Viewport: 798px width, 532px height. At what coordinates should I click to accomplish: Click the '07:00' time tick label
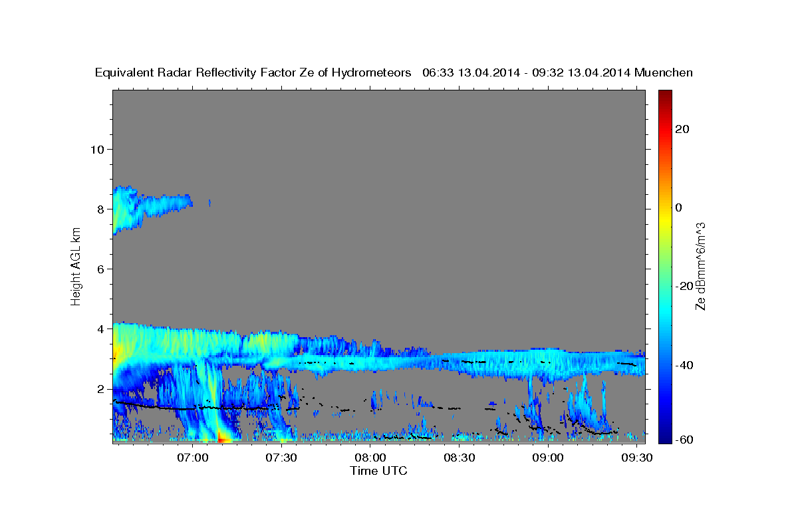coord(194,458)
